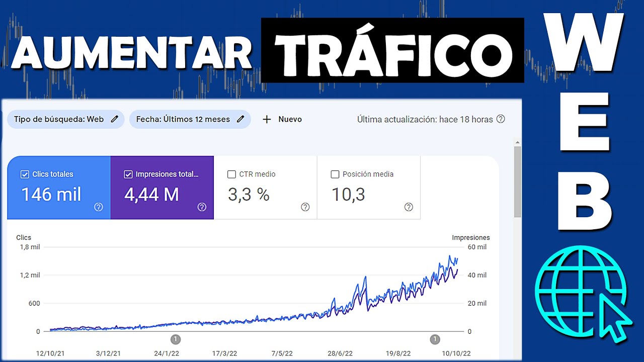Enable the Posición media checkbox

click(335, 174)
